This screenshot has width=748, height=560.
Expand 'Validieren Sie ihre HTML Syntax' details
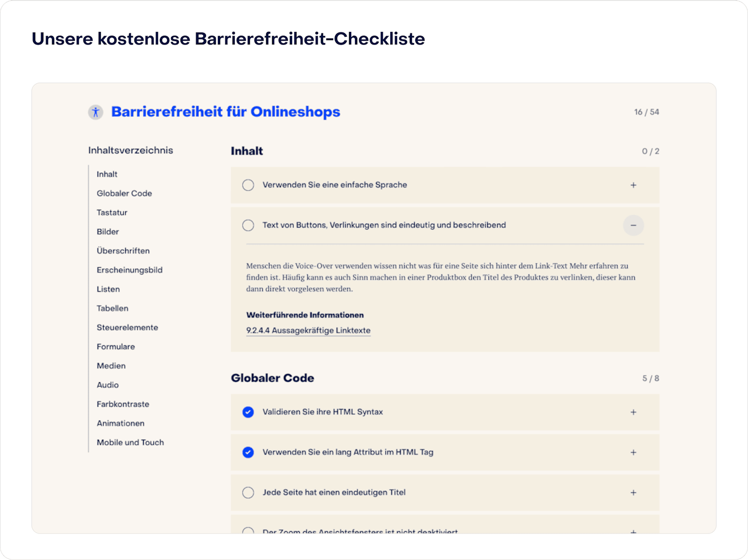[633, 412]
